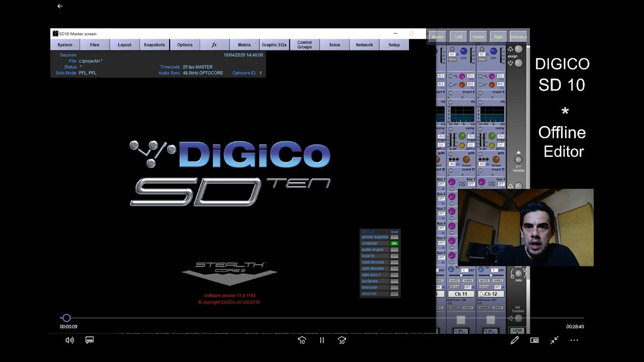
Task: Adjust the Ch 11 comp gain knob
Action: point(462,145)
